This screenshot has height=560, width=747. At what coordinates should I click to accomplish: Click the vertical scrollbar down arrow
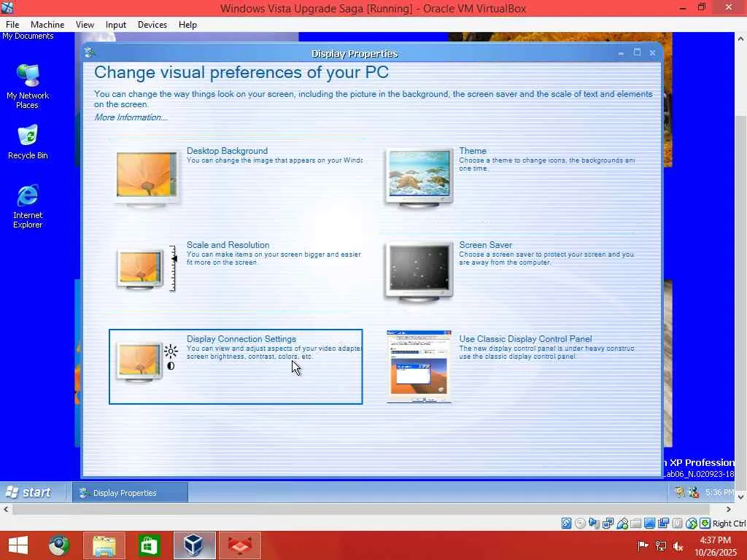(741, 497)
